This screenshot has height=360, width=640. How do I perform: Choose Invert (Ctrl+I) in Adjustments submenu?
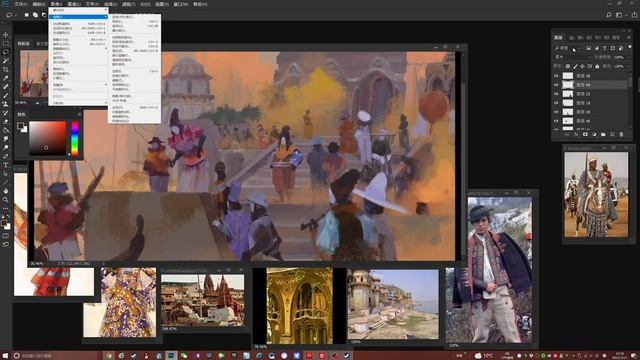tap(135, 71)
